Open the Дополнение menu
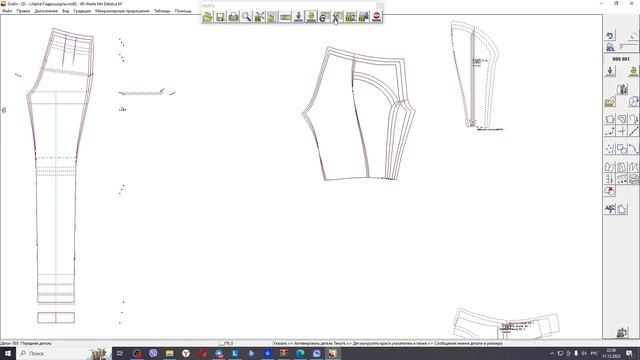This screenshot has height=360, width=640. (x=46, y=11)
